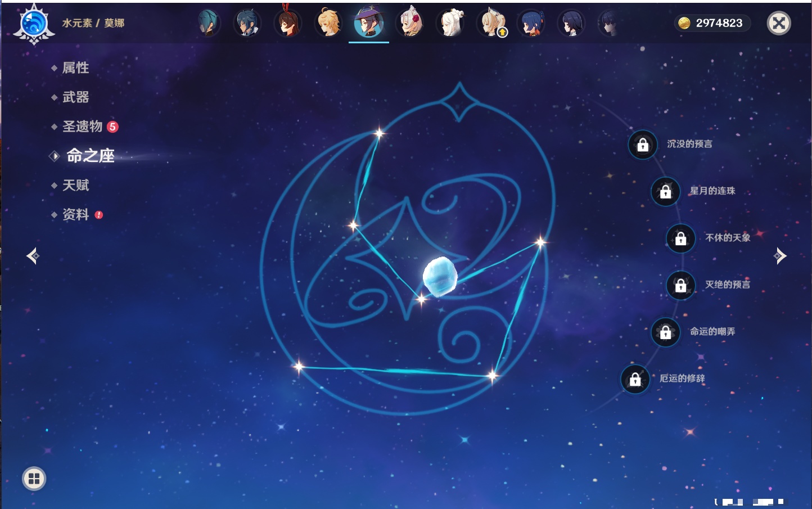View the 沉没的预言 constellation label
Viewport: 812px width, 509px height.
click(689, 144)
